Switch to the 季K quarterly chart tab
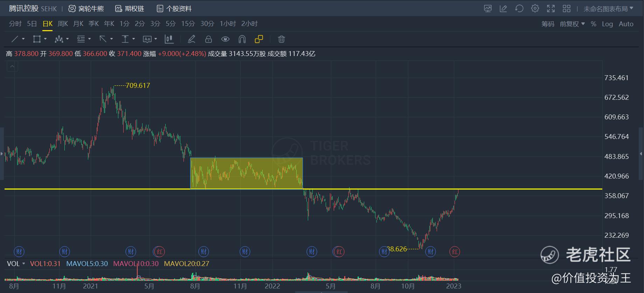This screenshot has height=293, width=644. [94, 24]
